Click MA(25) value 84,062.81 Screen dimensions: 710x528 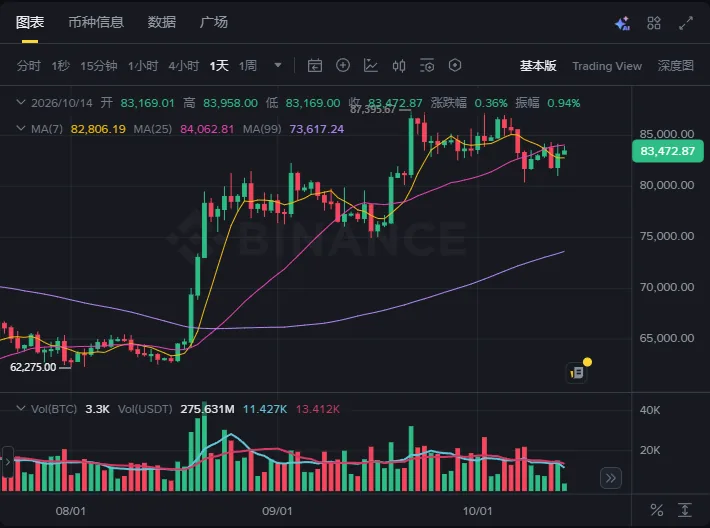pyautogui.click(x=207, y=129)
